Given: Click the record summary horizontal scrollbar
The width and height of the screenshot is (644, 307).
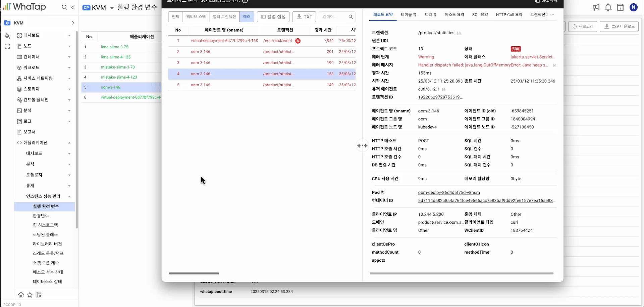Looking at the screenshot, I should pyautogui.click(x=462, y=273).
